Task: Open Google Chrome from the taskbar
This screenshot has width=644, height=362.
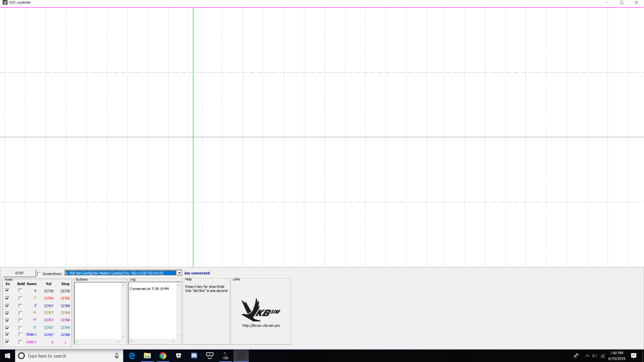Action: pyautogui.click(x=163, y=356)
